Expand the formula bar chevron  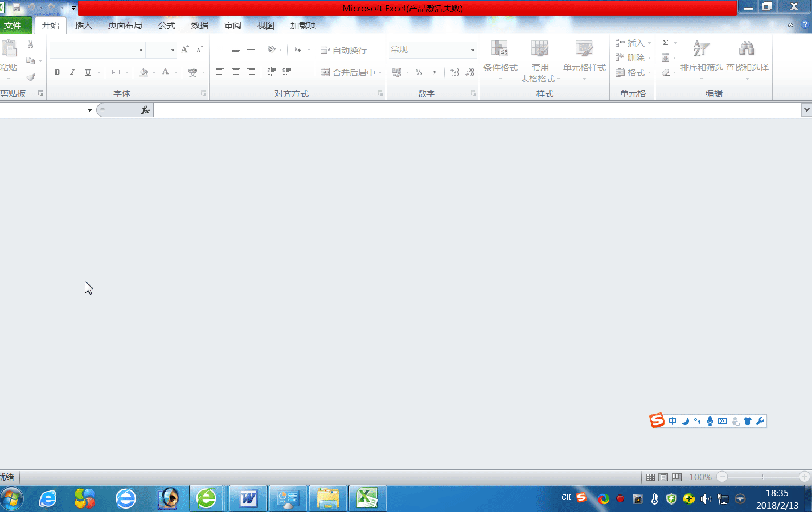(x=806, y=110)
